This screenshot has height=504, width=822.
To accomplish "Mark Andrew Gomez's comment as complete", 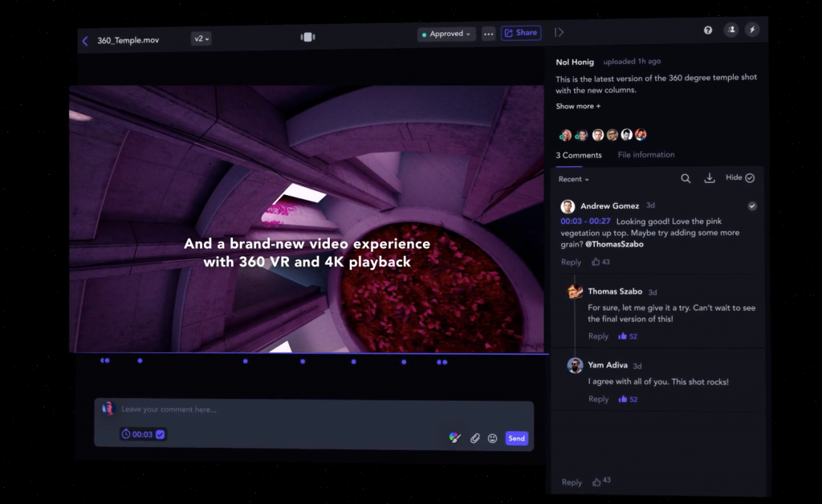I will click(752, 206).
